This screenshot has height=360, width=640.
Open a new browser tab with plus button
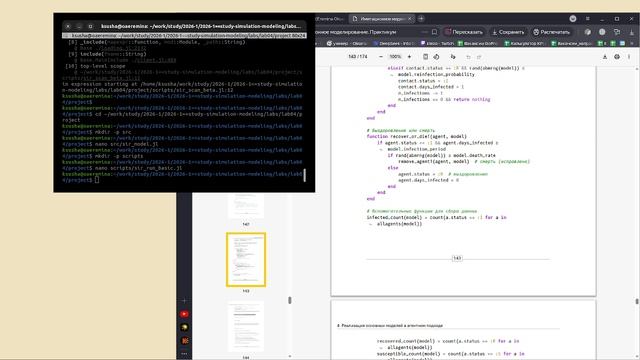point(421,19)
